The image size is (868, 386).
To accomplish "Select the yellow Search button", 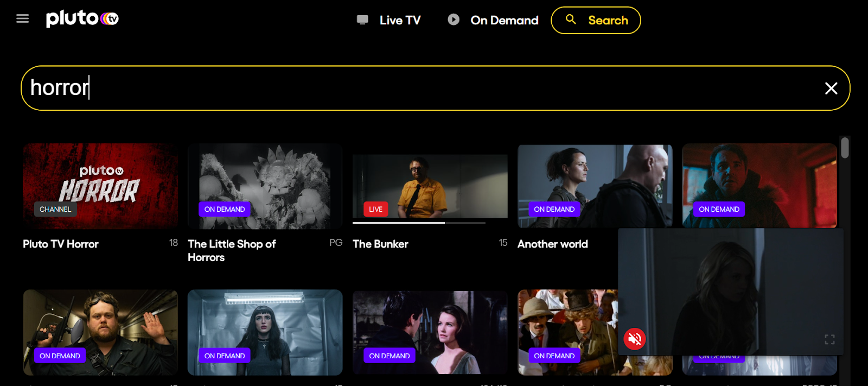I will [596, 20].
